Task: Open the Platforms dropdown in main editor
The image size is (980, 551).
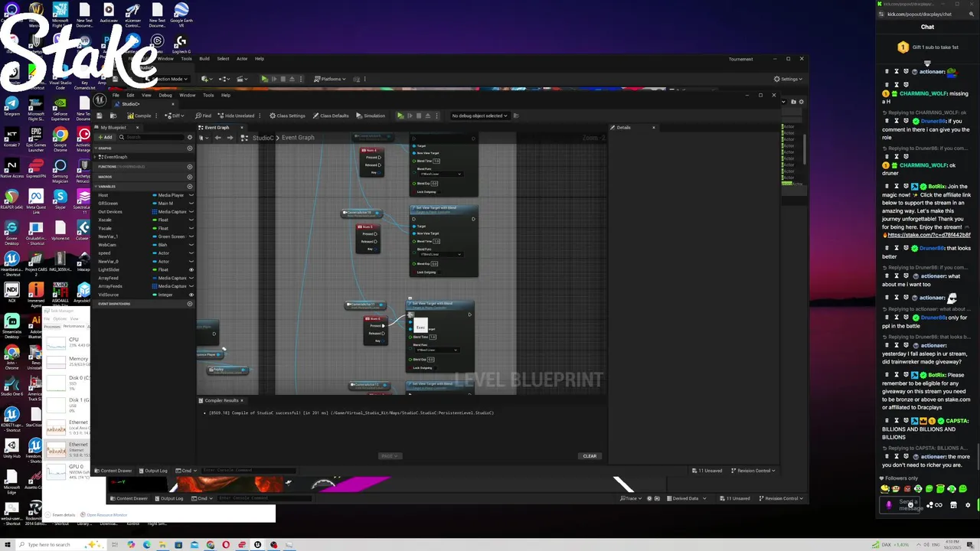Action: (x=332, y=79)
